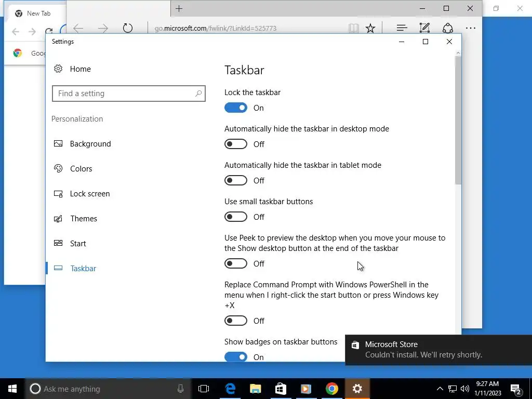532x399 pixels.
Task: Click the Edge Share icon
Action: coord(447,28)
